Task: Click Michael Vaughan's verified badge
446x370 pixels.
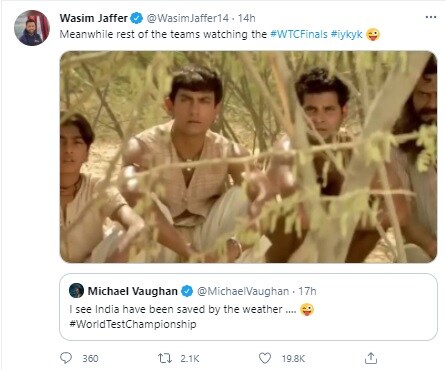Action: pos(187,291)
